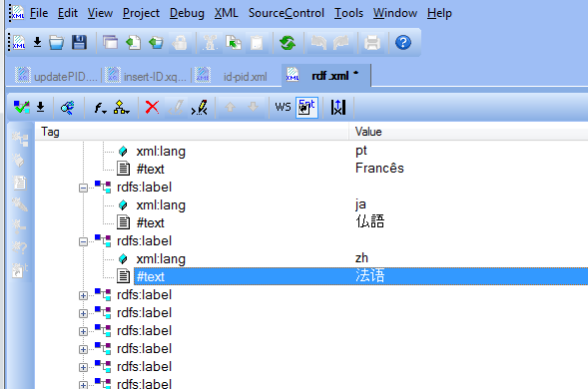Collapse the rdfs:label node containing ja

tap(83, 188)
